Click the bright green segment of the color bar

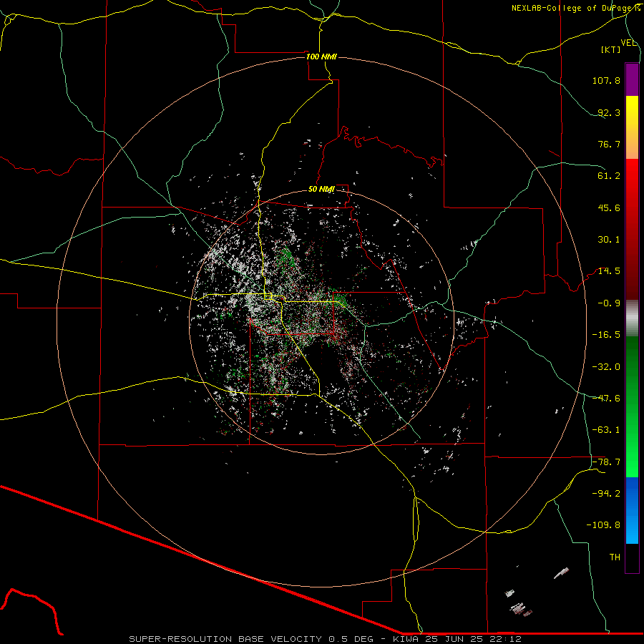[632, 406]
